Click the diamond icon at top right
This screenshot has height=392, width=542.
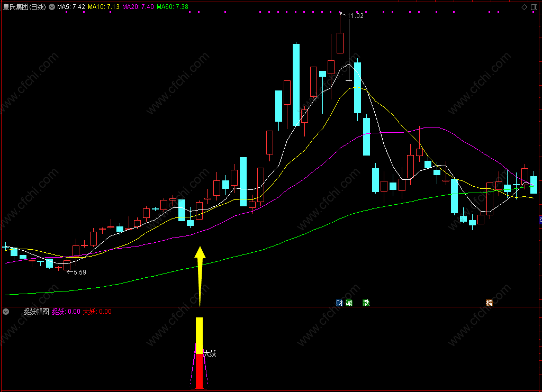click(525, 7)
